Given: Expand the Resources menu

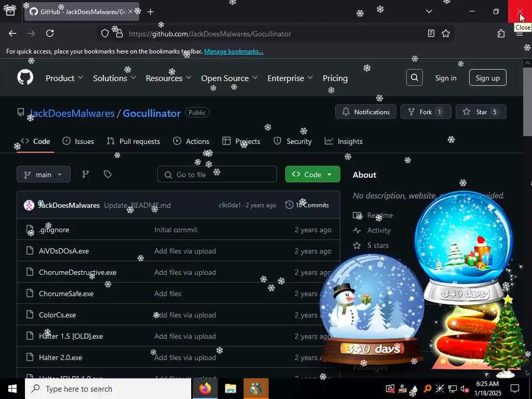Looking at the screenshot, I should coord(169,78).
